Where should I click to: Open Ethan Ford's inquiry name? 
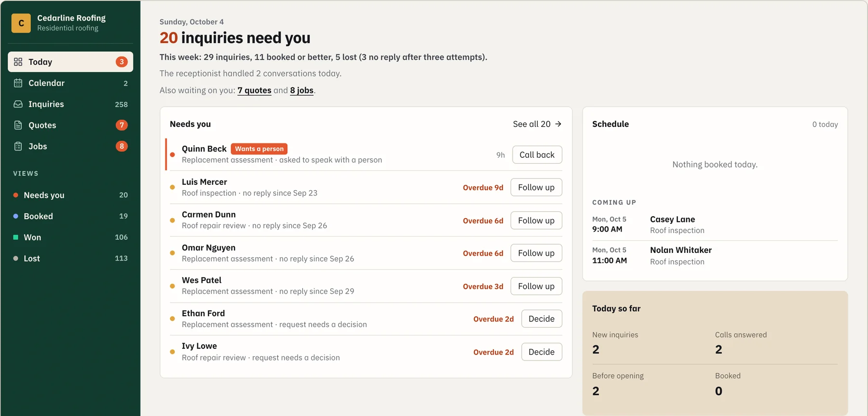coord(203,313)
